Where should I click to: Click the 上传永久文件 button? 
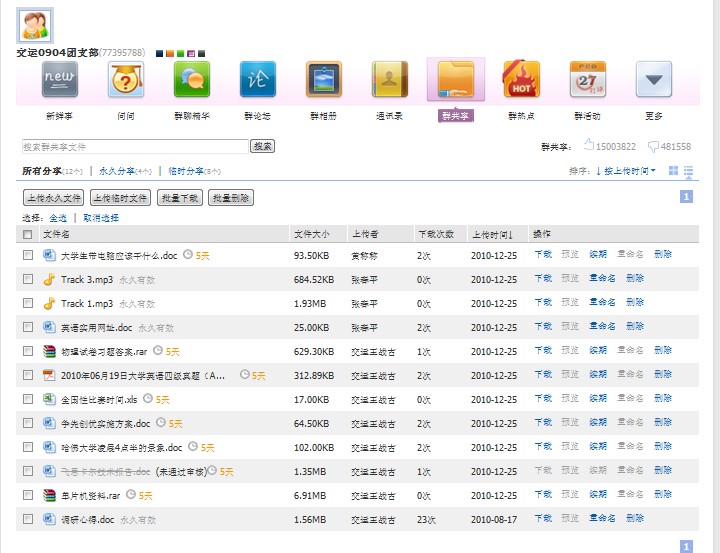pyautogui.click(x=53, y=198)
